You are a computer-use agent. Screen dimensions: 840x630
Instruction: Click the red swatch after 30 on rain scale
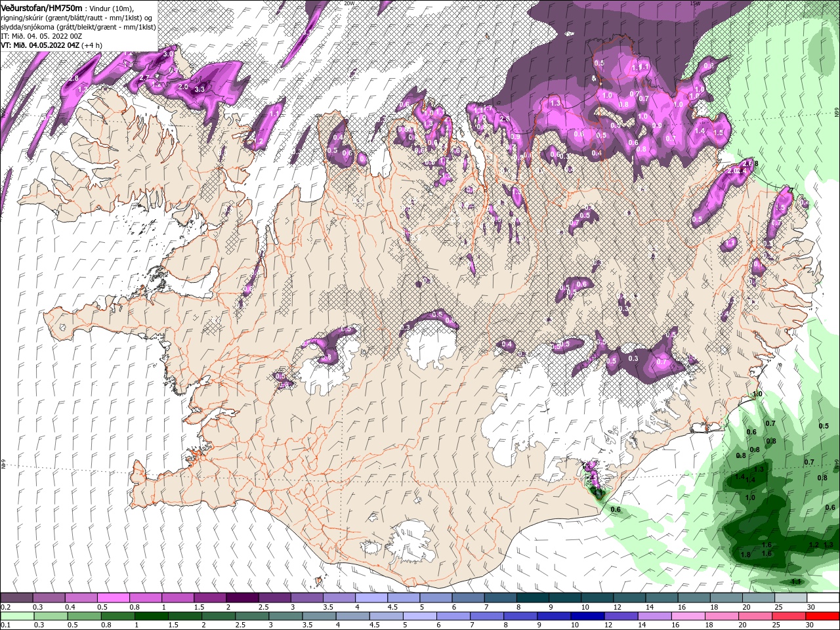(823, 616)
